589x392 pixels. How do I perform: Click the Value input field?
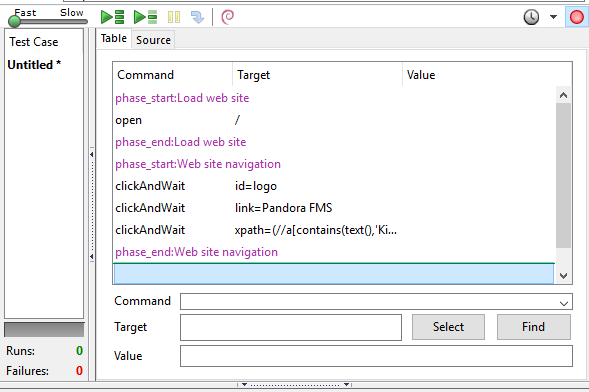tap(376, 356)
